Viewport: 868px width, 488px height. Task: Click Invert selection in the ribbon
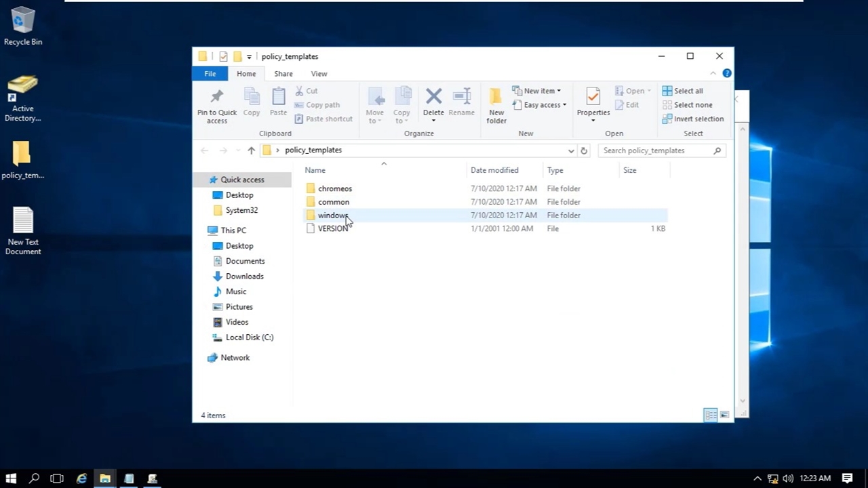coord(692,119)
